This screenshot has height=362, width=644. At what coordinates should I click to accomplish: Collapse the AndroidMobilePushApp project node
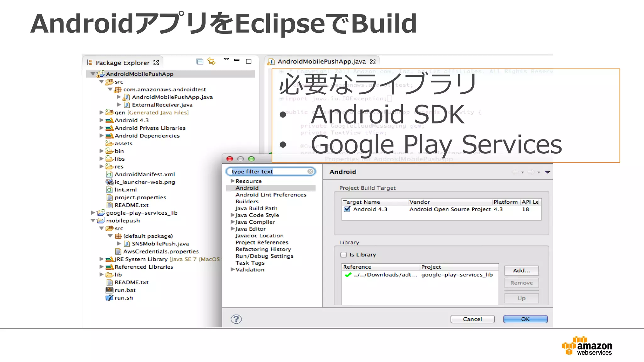[93, 74]
